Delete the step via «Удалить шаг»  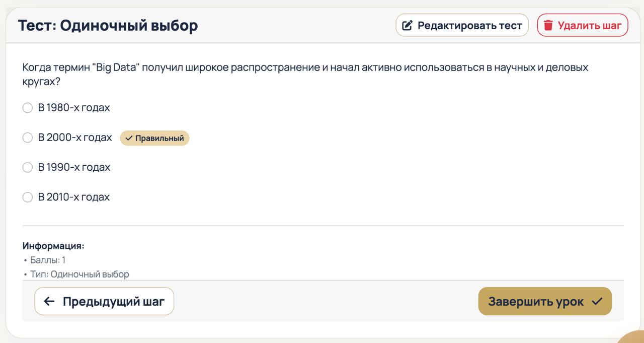click(x=583, y=25)
